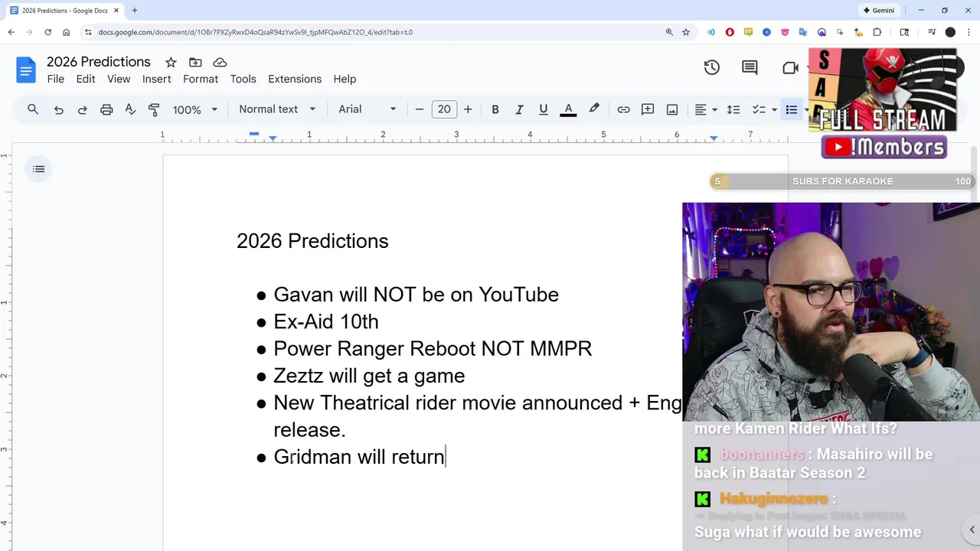Screen dimensions: 980x551
Task: Open version history clock icon
Action: [712, 67]
